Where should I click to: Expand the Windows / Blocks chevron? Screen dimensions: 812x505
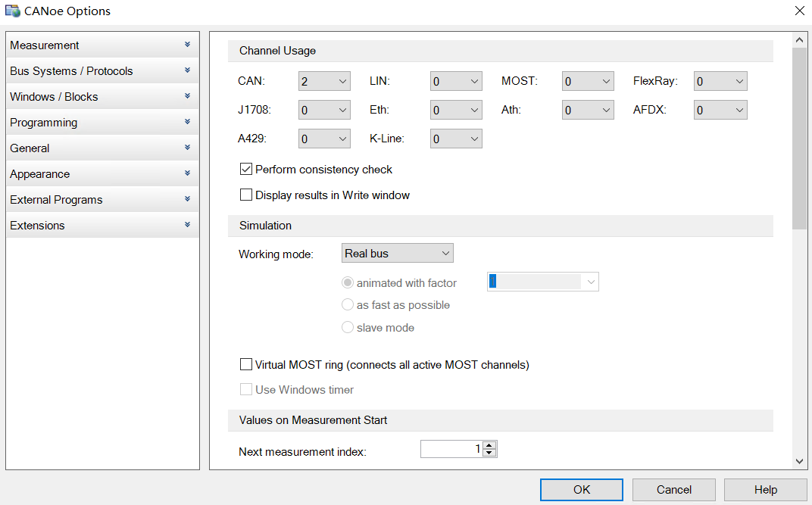187,96
